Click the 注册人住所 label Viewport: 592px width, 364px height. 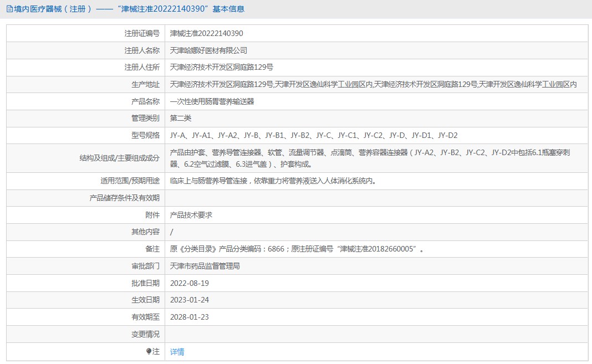point(142,67)
